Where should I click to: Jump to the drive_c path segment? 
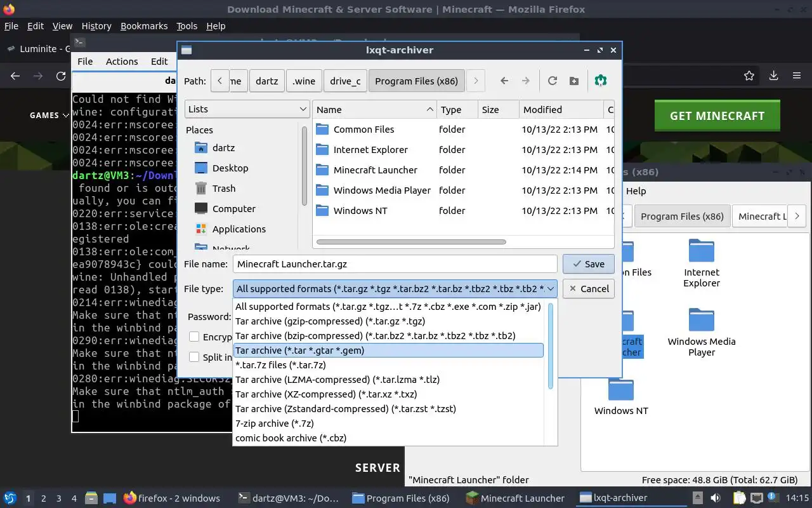pos(345,81)
